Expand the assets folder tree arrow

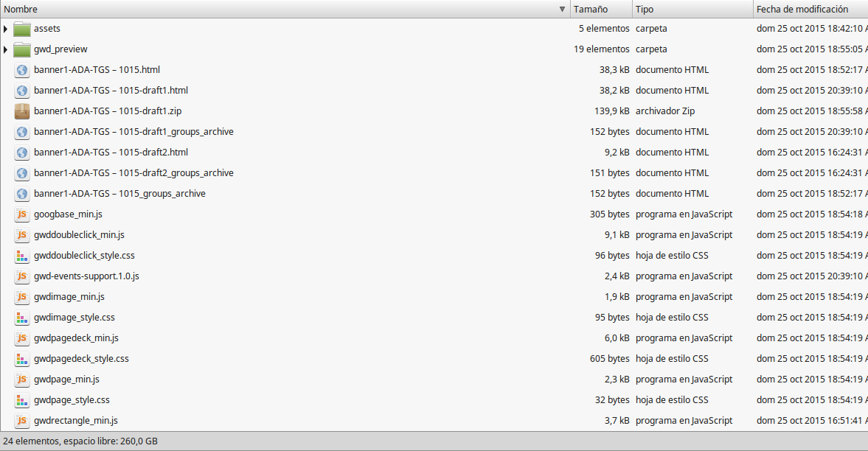6,29
